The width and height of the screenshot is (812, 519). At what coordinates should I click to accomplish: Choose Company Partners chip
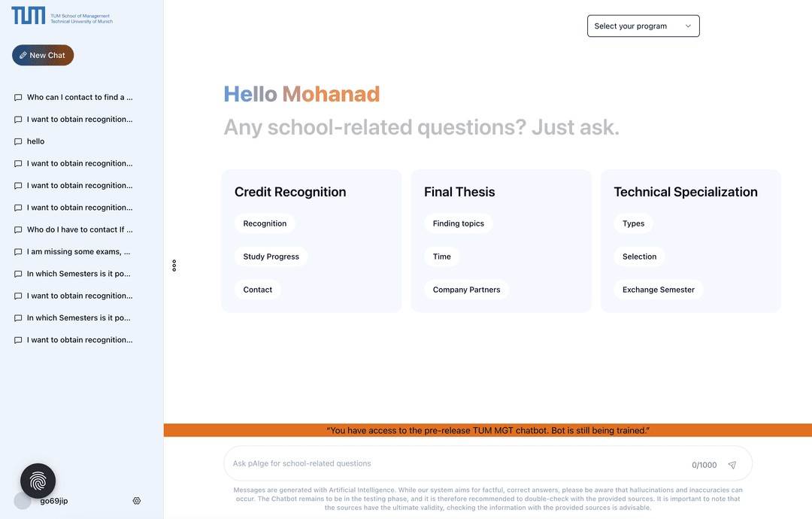click(467, 290)
